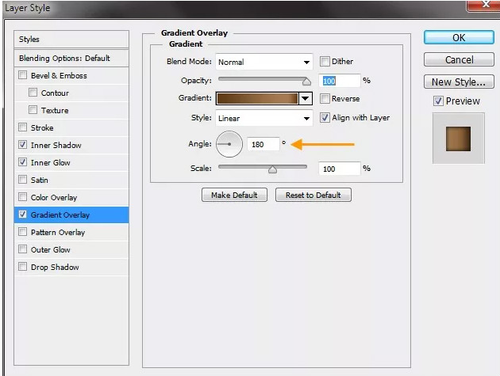This screenshot has height=376, width=500.
Task: Click the angle dial control
Action: (229, 144)
